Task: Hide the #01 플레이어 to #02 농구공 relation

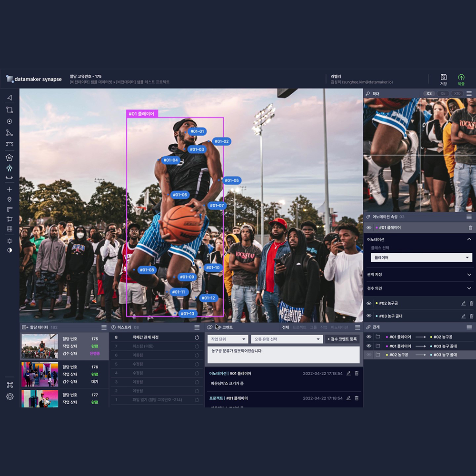Action: [369, 337]
